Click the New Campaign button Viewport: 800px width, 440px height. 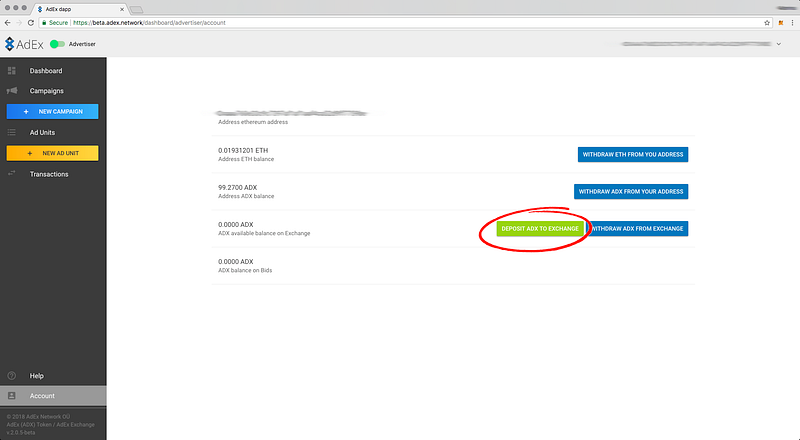pos(53,111)
